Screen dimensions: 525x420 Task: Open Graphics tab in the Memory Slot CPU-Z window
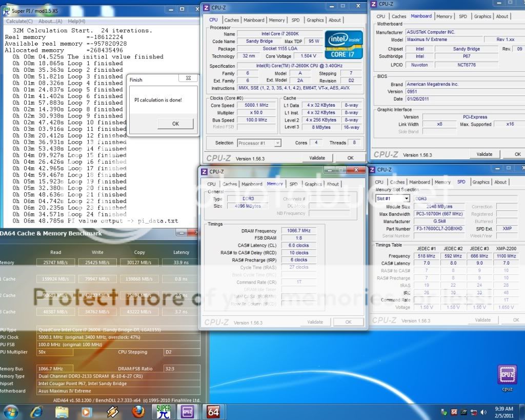pyautogui.click(x=481, y=182)
